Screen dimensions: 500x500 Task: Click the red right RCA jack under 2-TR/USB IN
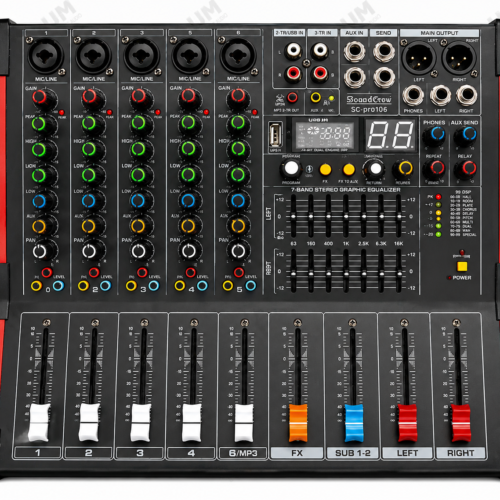pyautogui.click(x=293, y=73)
